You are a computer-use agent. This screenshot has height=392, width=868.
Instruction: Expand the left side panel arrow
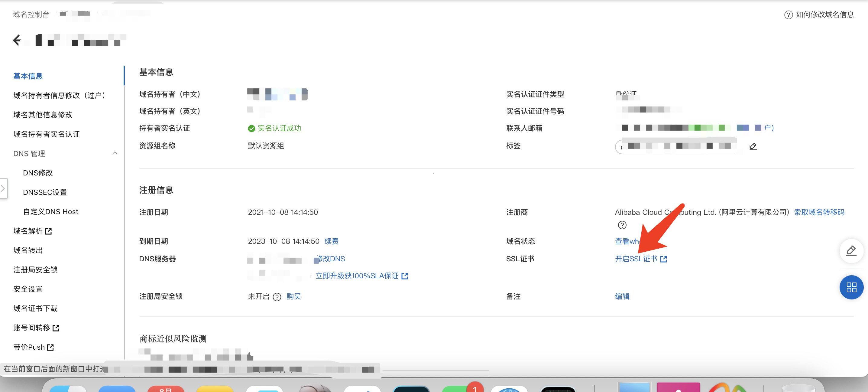pyautogui.click(x=3, y=188)
